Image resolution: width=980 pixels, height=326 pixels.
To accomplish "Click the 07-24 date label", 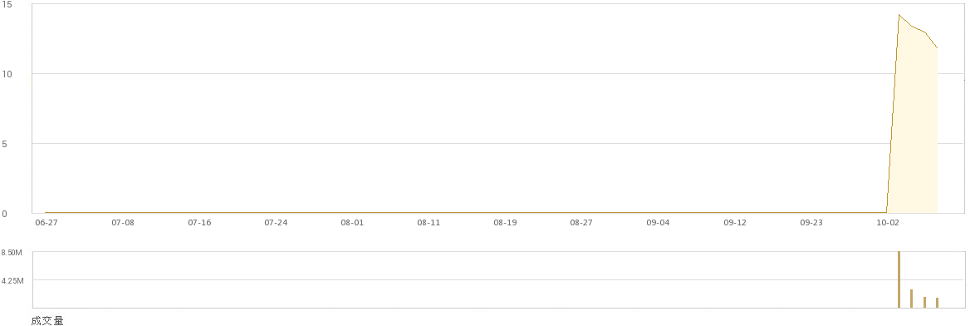I will pyautogui.click(x=276, y=222).
